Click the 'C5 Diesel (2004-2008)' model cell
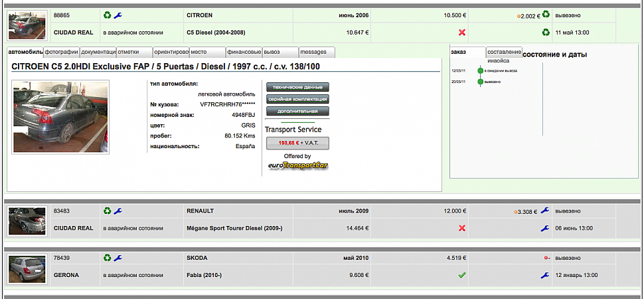644x299 pixels. coord(216,33)
